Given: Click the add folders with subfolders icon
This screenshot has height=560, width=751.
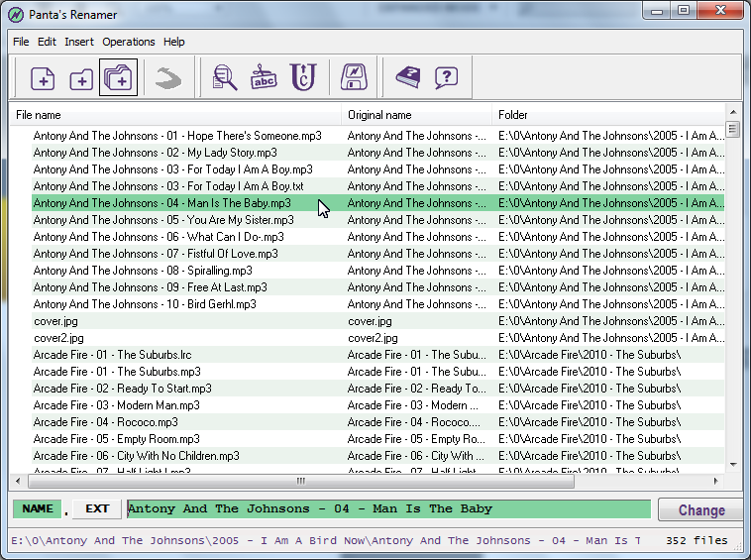Looking at the screenshot, I should [x=118, y=77].
